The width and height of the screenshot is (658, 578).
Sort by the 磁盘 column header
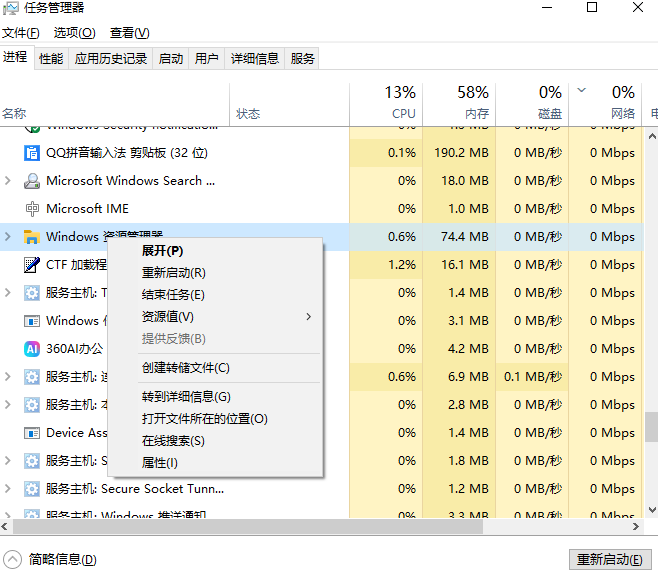[532, 105]
